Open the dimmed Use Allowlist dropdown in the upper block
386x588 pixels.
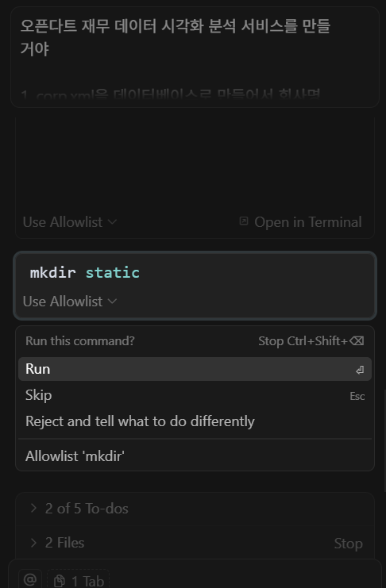point(70,222)
